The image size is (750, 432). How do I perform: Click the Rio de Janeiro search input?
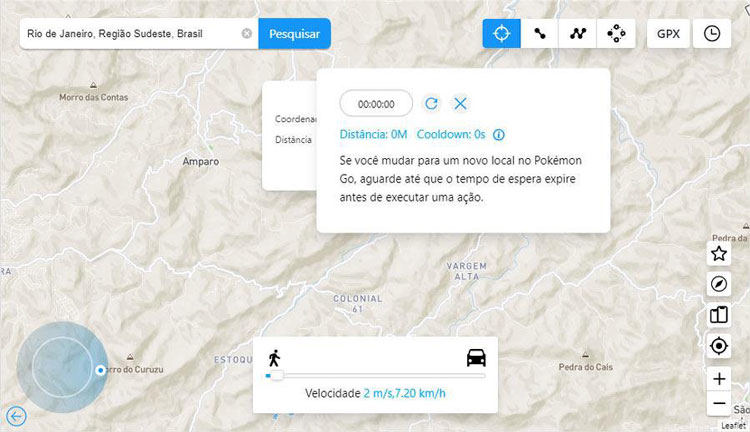tap(130, 34)
